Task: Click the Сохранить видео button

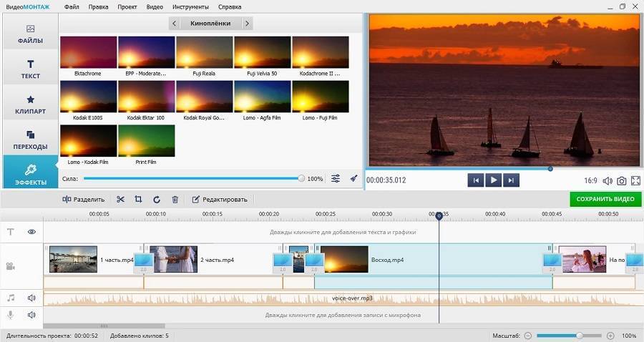Action: point(605,199)
